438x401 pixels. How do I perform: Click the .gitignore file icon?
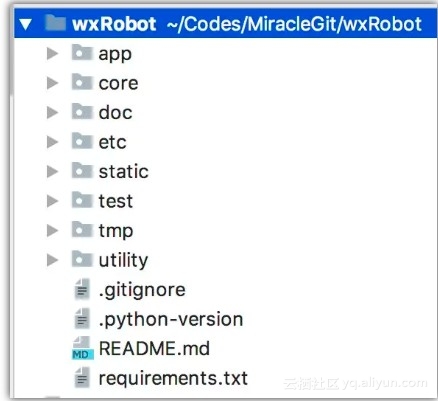pos(82,289)
